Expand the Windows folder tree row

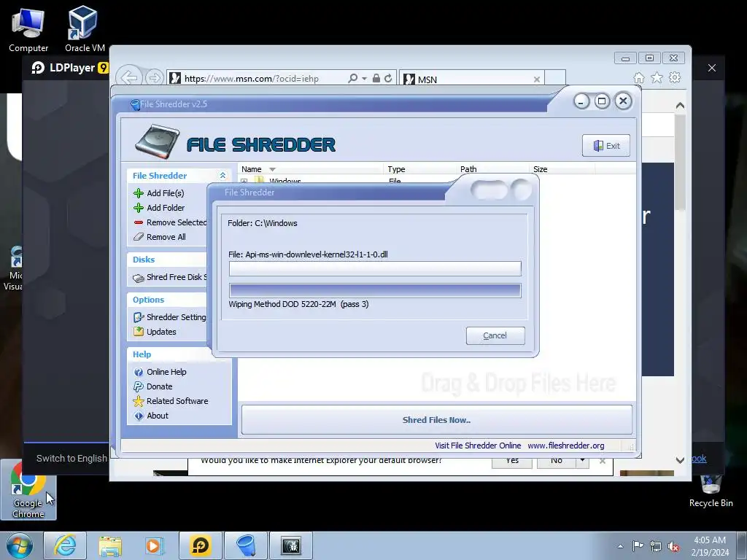pos(244,182)
